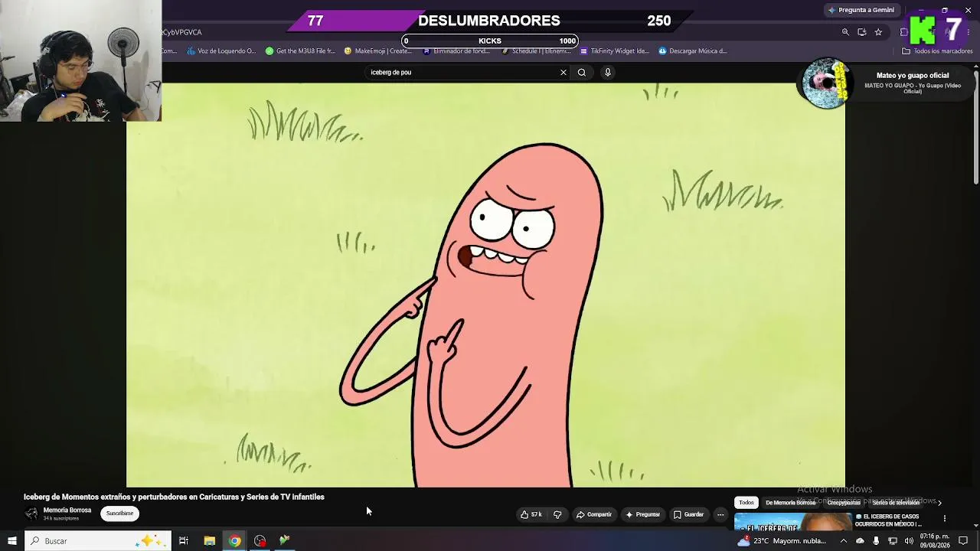Open the 'Eliminador de fond...' bookmark
The image size is (980, 551).
(x=457, y=51)
